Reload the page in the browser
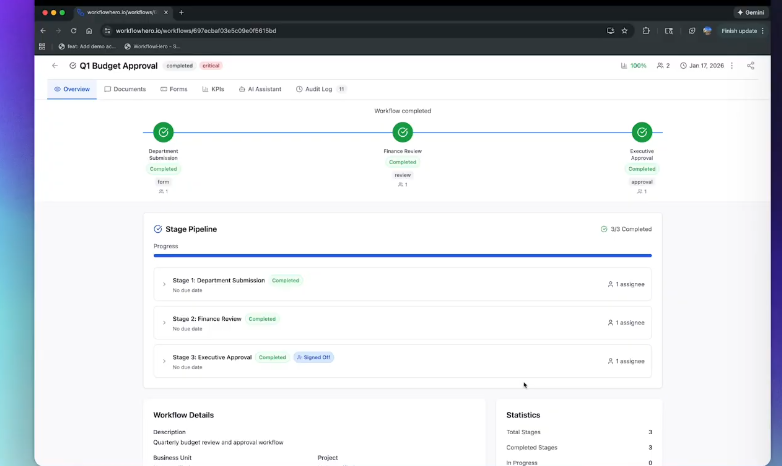 (x=73, y=31)
